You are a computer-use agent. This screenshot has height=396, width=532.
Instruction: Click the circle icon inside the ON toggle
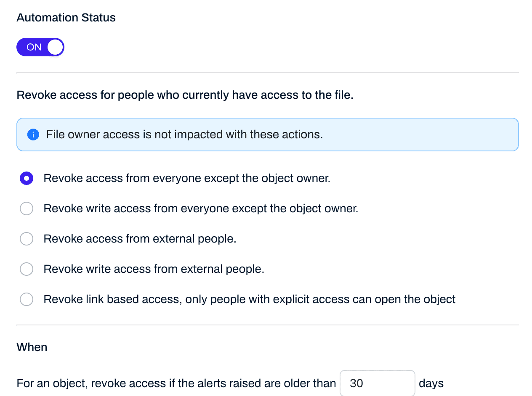[x=54, y=47]
